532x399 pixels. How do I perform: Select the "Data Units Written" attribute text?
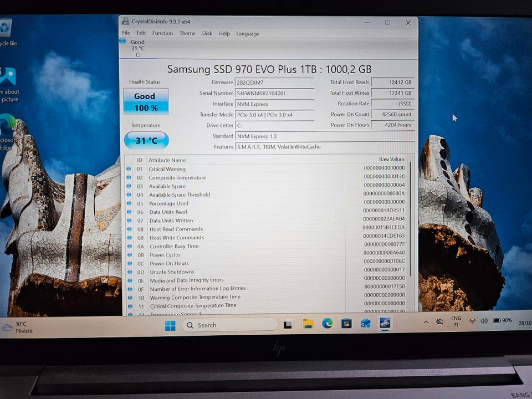point(171,221)
